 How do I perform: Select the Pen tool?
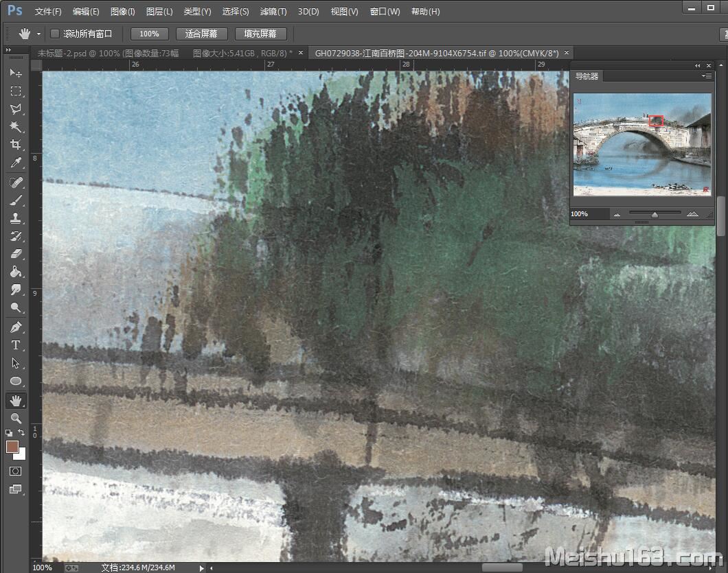[15, 327]
